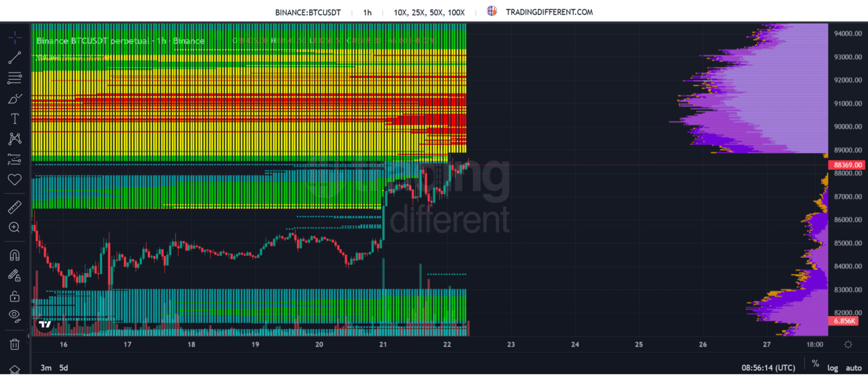Click the 91000.00 price axis label
This screenshot has width=868, height=376.
848,103
